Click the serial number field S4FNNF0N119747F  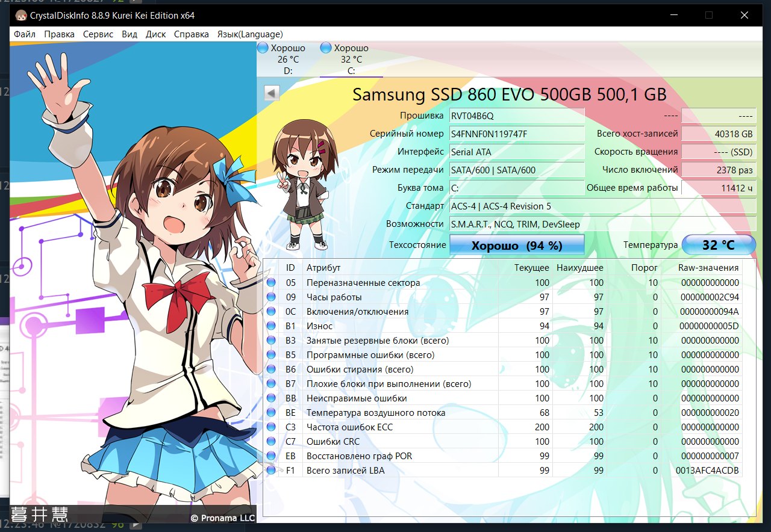(517, 134)
